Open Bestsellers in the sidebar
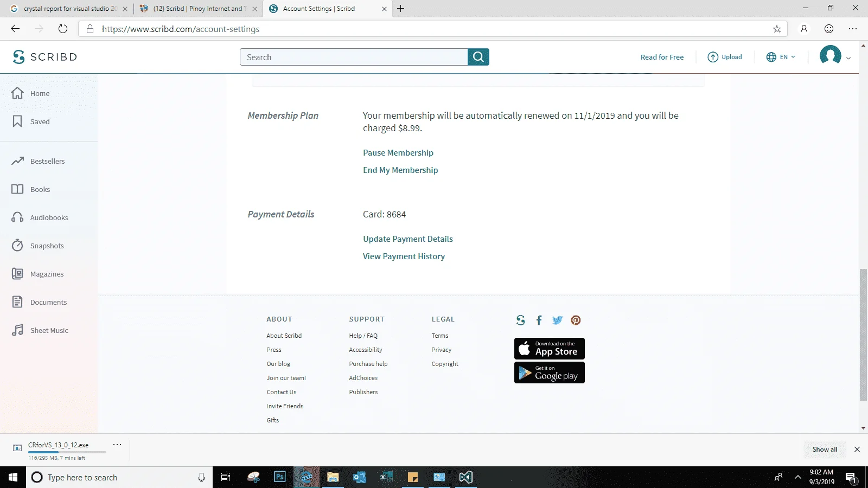 tap(38, 161)
